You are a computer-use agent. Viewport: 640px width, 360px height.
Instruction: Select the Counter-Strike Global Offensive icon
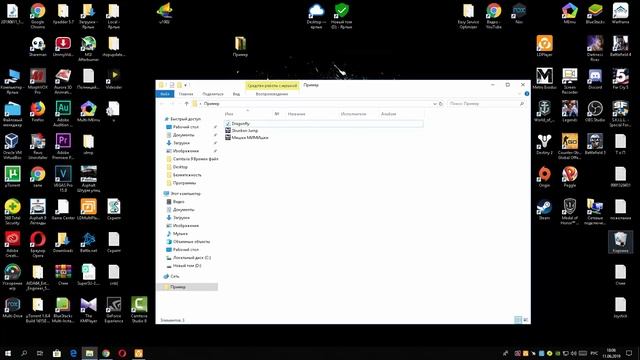569,147
